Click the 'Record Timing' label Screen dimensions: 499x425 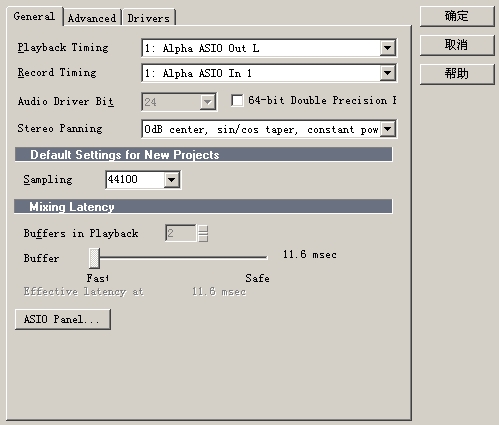click(x=57, y=72)
